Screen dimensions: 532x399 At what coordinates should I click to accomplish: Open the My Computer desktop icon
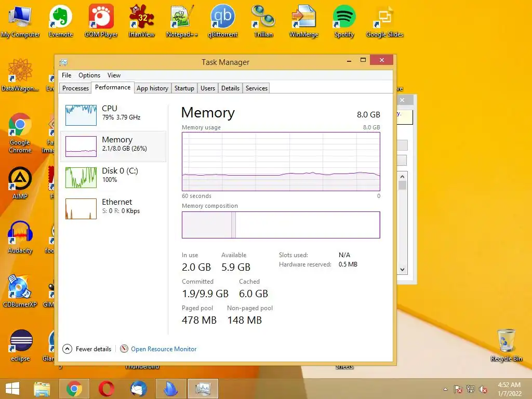20,20
